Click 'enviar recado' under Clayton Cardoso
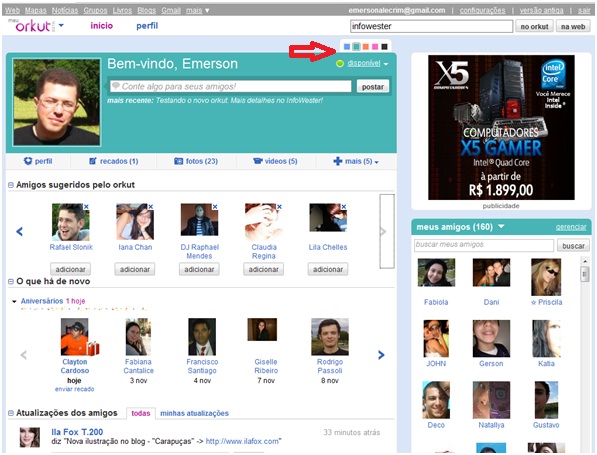The image size is (597, 455). (x=74, y=389)
